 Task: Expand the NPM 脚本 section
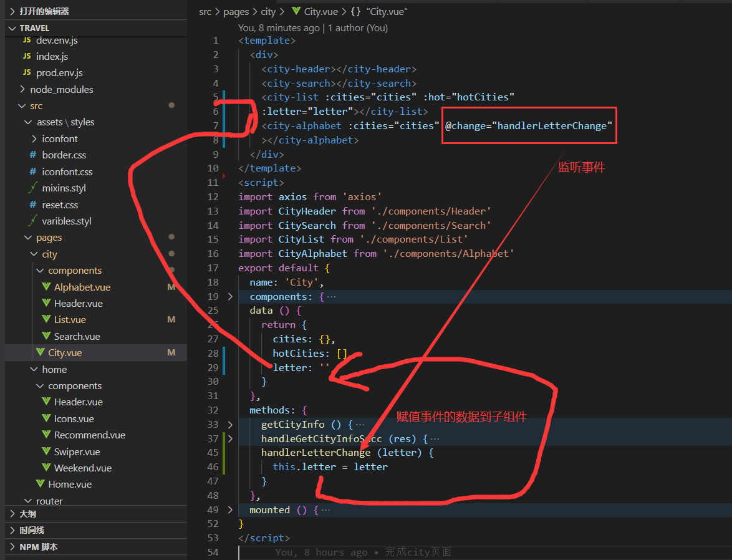(12, 547)
